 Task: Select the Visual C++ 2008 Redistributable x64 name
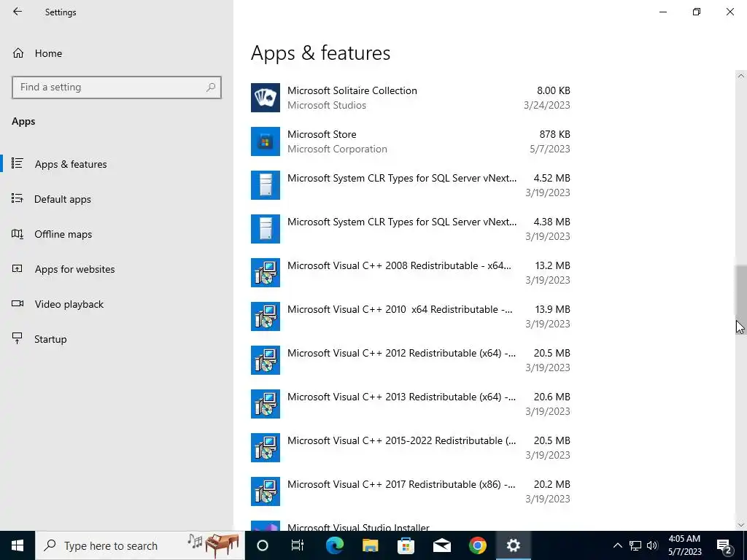(399, 265)
